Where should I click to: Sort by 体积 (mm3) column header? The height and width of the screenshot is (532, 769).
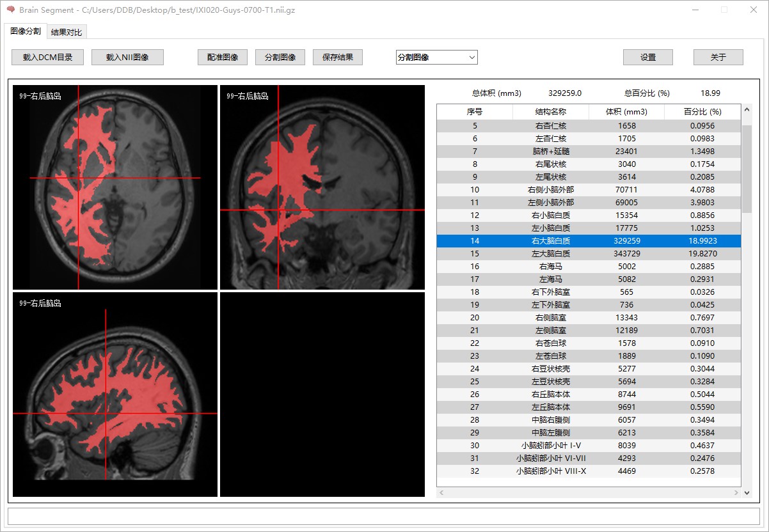627,112
